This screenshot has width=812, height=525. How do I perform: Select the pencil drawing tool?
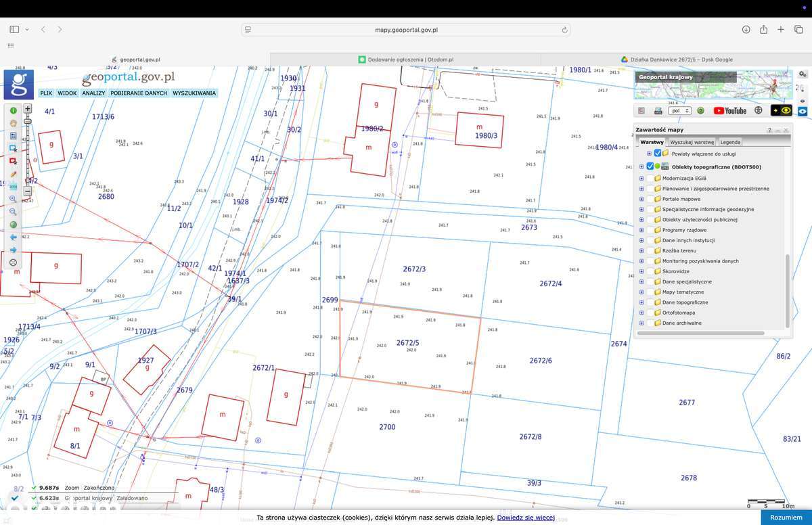14,174
